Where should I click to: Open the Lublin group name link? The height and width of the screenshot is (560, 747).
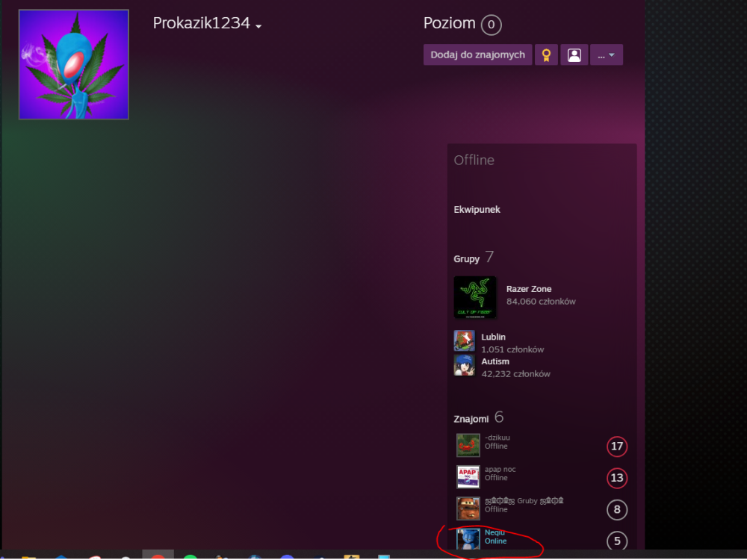pos(493,337)
